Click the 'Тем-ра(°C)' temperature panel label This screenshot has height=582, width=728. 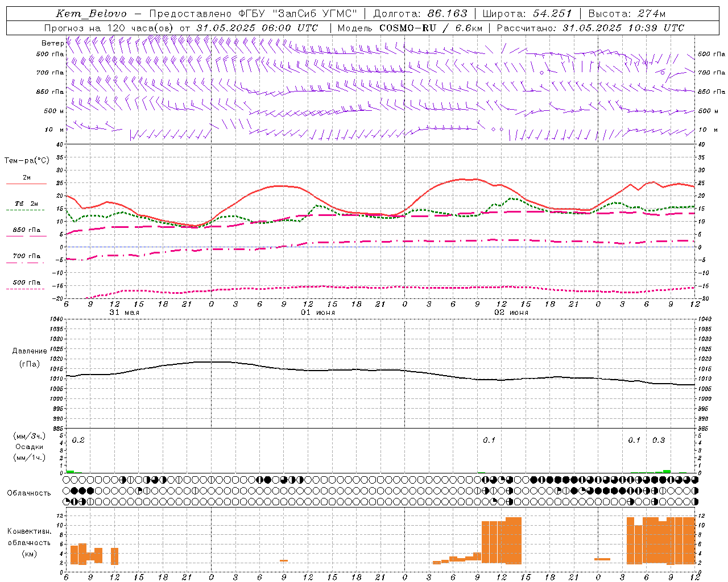26,161
